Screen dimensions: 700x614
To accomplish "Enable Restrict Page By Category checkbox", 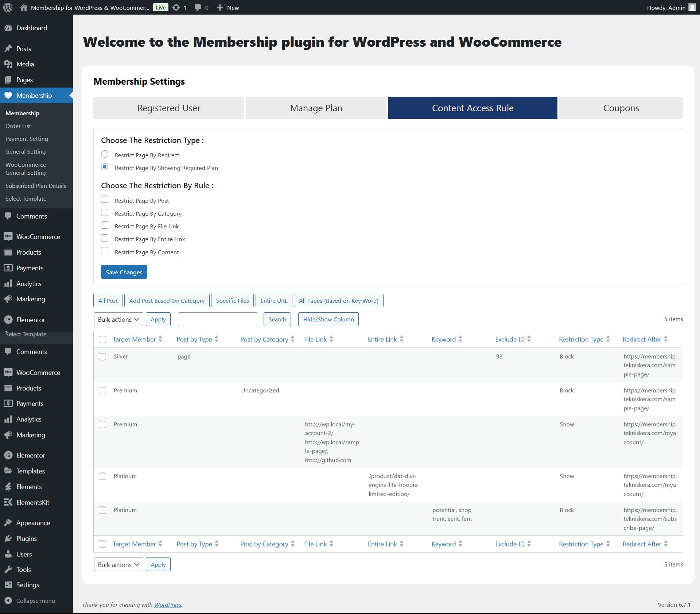I will pos(105,213).
